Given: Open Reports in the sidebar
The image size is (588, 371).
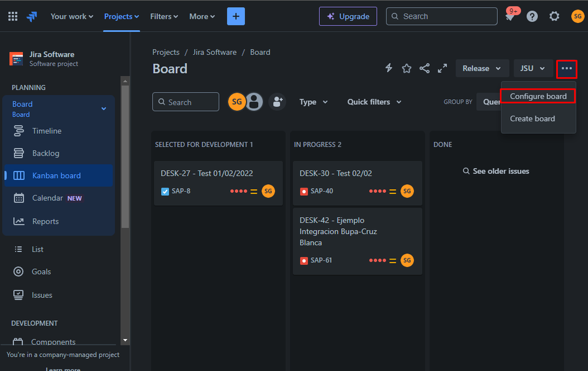Looking at the screenshot, I should pyautogui.click(x=58, y=222).
